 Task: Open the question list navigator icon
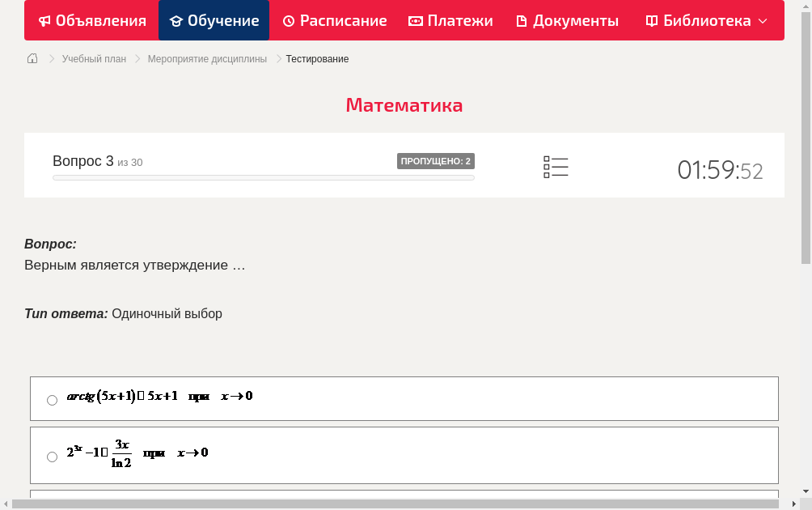point(556,167)
